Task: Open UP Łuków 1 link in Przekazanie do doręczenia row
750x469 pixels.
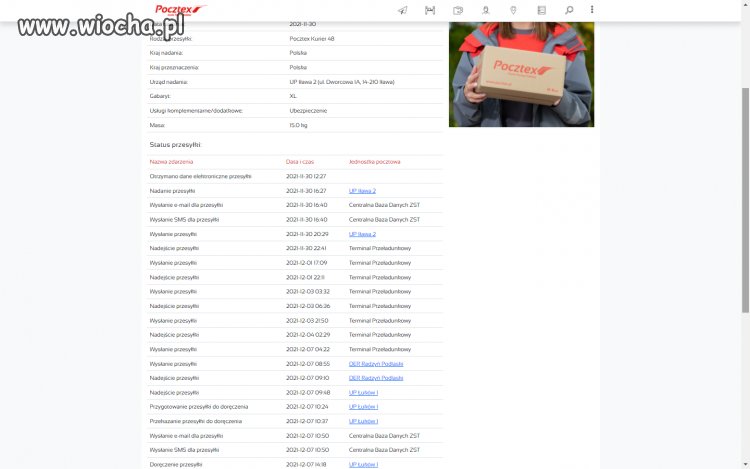Action: [364, 421]
